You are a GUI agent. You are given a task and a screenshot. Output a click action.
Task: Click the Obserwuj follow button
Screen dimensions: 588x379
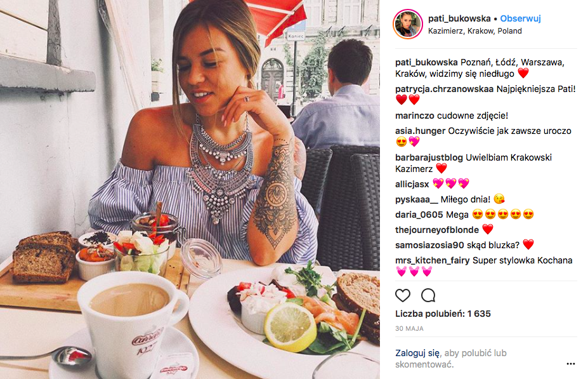tap(521, 18)
